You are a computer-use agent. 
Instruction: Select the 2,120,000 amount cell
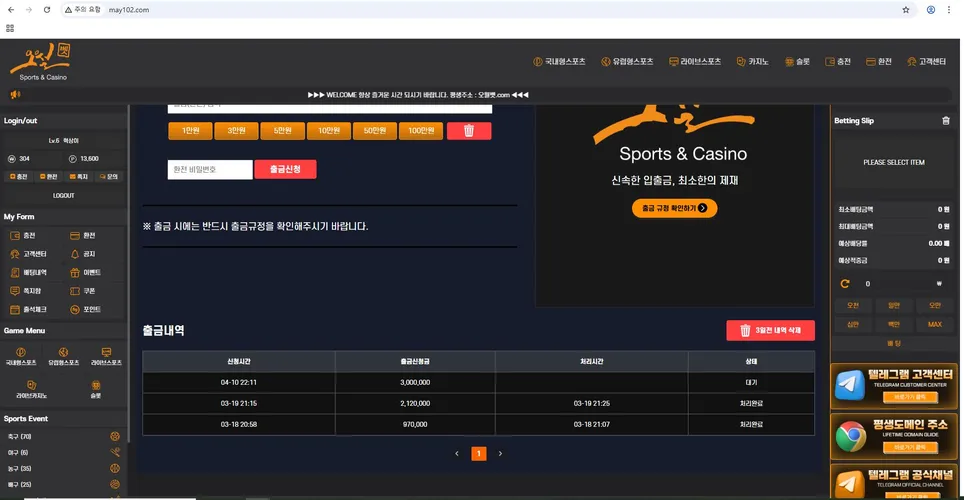[415, 403]
